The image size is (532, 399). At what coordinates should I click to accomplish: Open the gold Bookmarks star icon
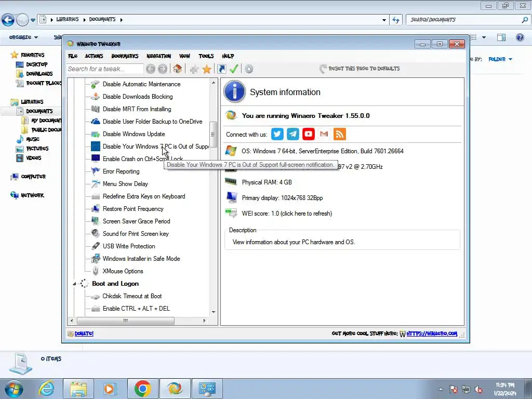point(207,69)
